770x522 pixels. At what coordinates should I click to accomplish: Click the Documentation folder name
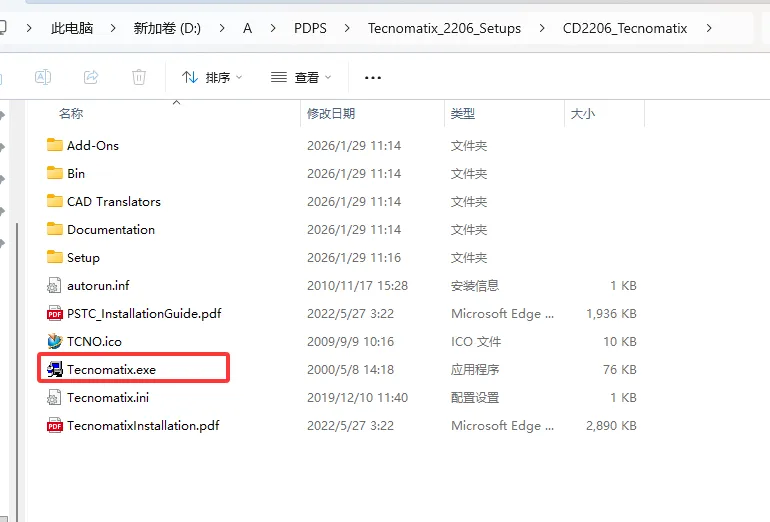[111, 229]
